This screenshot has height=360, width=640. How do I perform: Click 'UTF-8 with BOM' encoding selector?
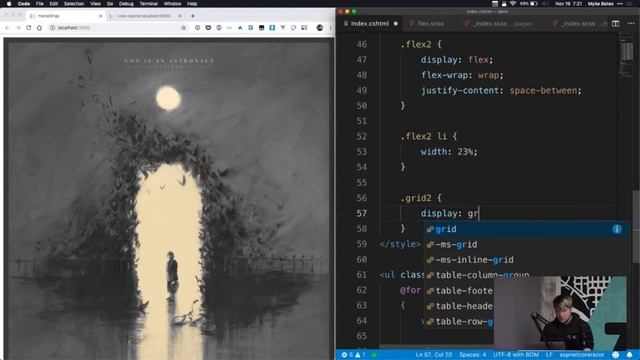(516, 355)
